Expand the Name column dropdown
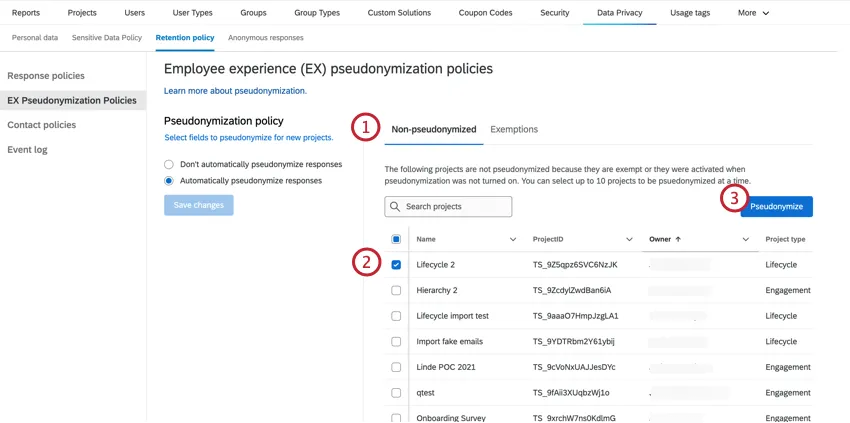Image resolution: width=850 pixels, height=423 pixels. click(x=514, y=240)
